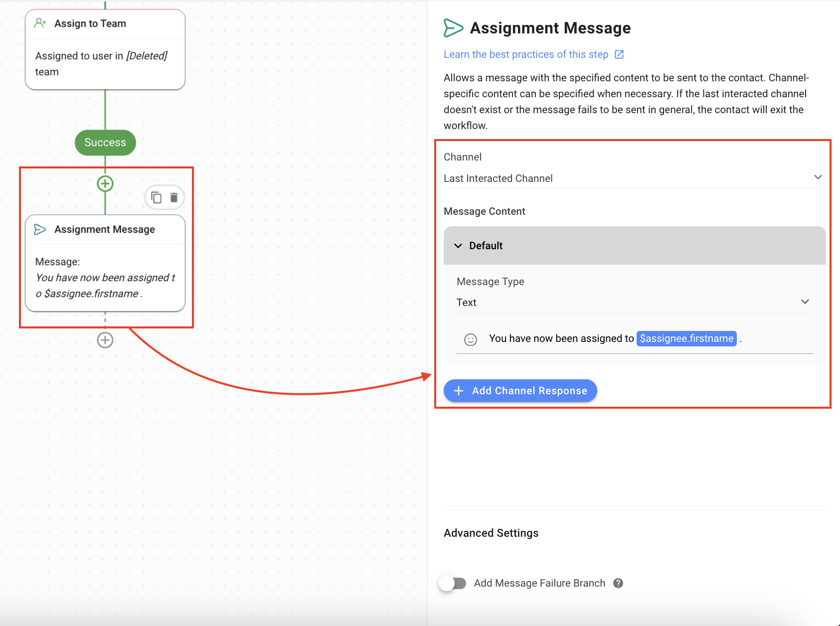Select the Assign to Team workflow node

(105, 50)
